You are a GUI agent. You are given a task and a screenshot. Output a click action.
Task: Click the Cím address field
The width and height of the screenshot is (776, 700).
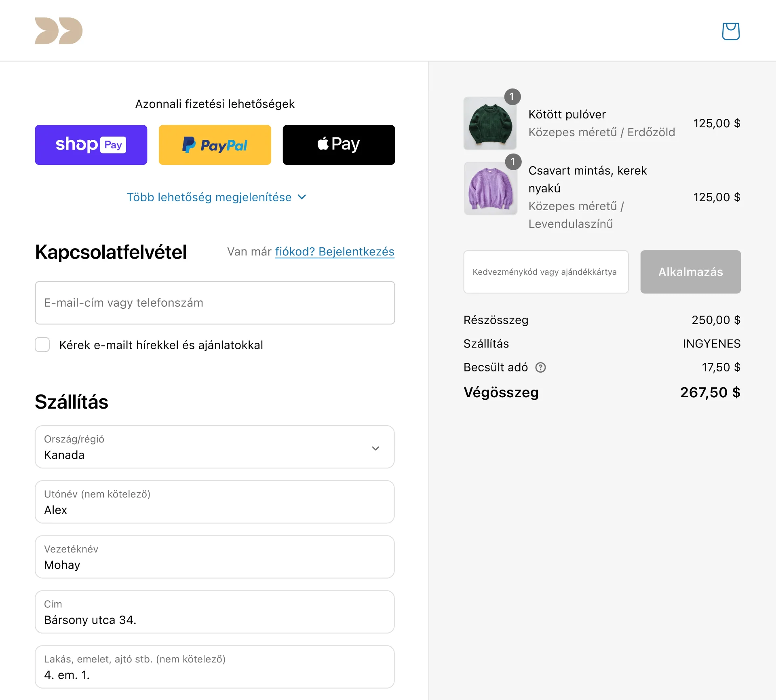[x=215, y=612]
